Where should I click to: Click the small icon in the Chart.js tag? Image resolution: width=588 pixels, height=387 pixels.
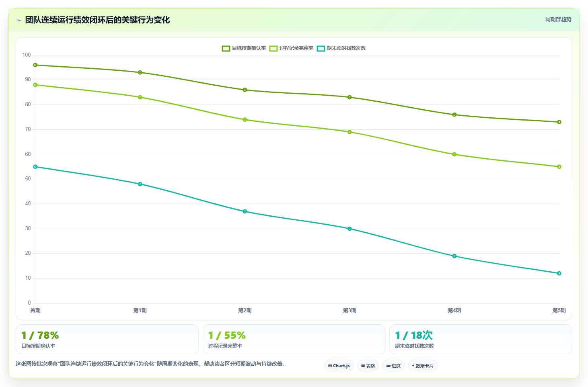(x=330, y=366)
